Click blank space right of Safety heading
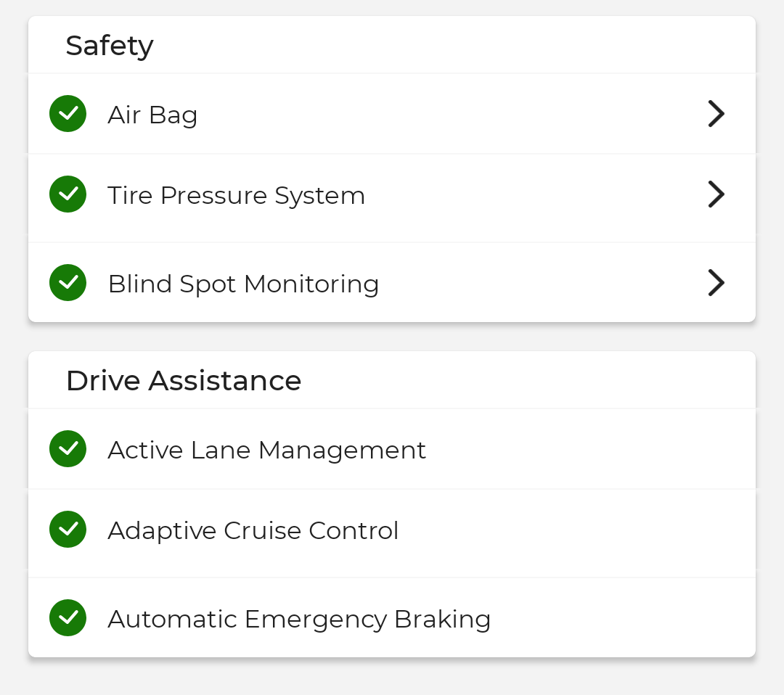The height and width of the screenshot is (695, 784). pyautogui.click(x=450, y=46)
